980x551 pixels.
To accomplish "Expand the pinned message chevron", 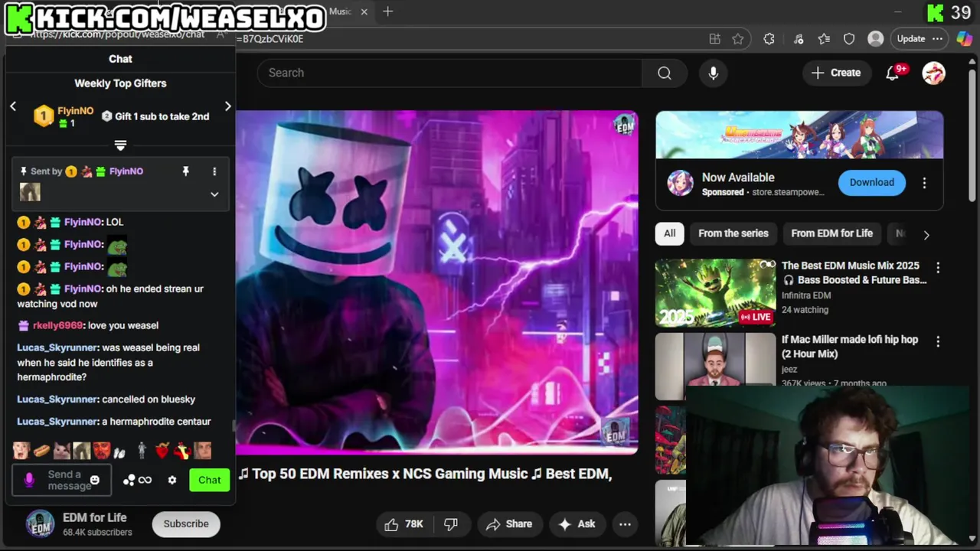I will (x=214, y=194).
